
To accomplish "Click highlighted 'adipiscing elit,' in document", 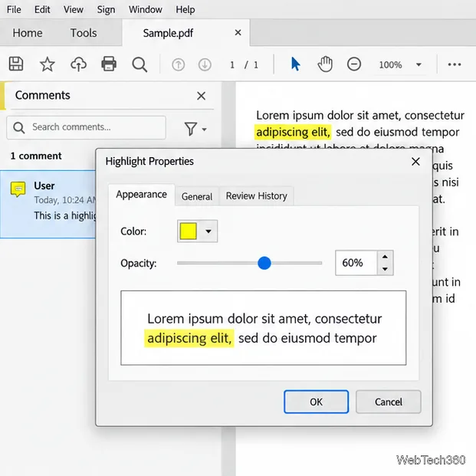I will [293, 132].
